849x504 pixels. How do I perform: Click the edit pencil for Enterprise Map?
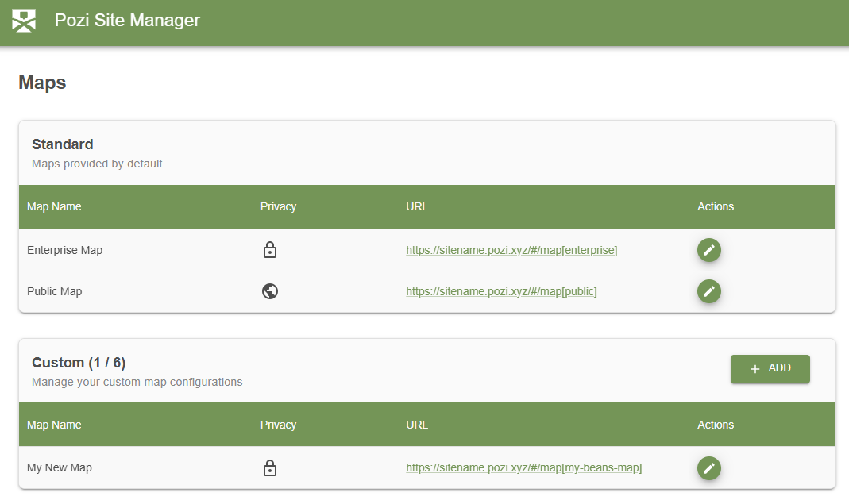tap(708, 249)
